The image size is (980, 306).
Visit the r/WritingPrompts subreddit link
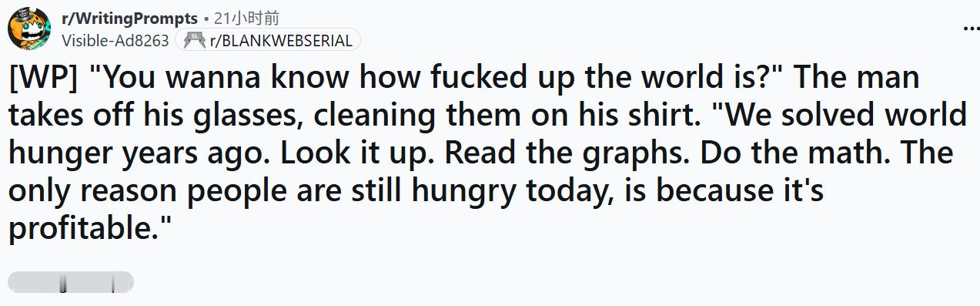(129, 18)
